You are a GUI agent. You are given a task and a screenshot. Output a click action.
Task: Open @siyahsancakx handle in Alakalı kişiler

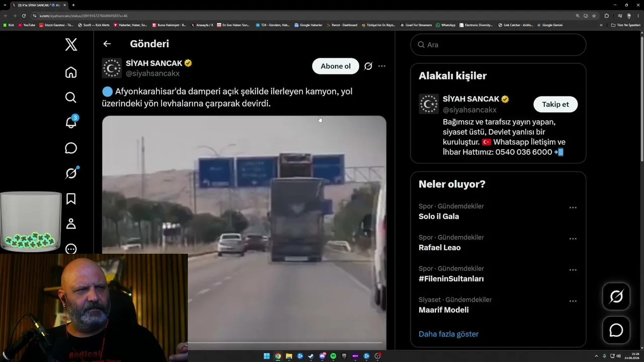click(469, 110)
